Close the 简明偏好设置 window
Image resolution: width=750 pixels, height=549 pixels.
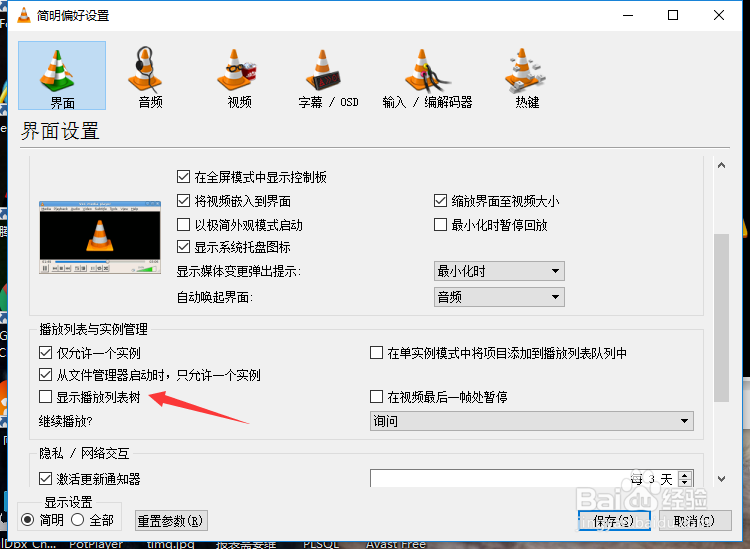tap(718, 15)
